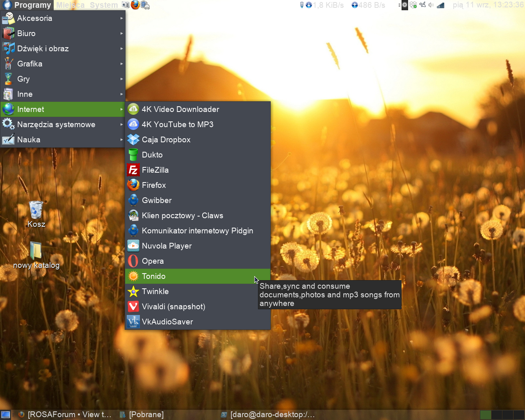The height and width of the screenshot is (420, 525).
Task: Click the computers launcher right of Firefox
Action: point(145,5)
